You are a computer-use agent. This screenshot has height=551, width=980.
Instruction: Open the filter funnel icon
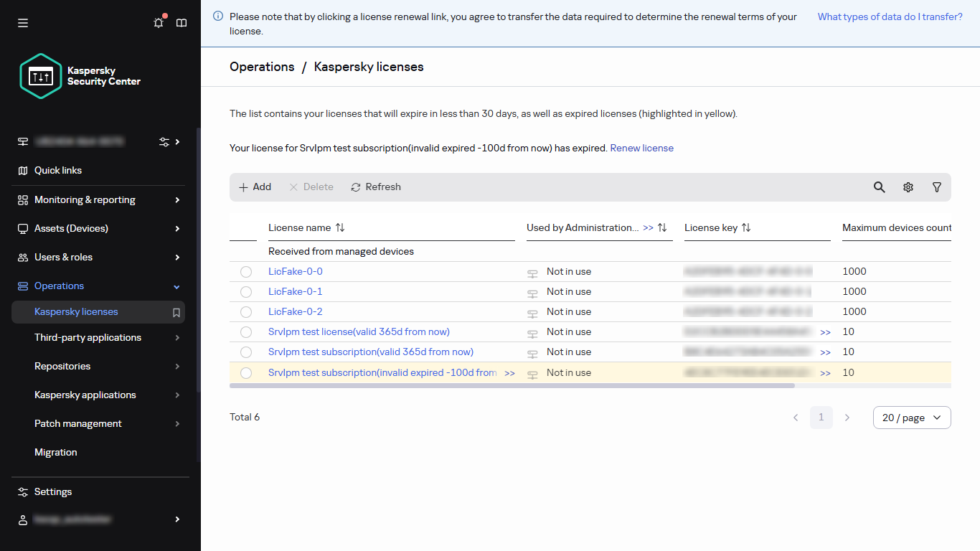pyautogui.click(x=936, y=187)
